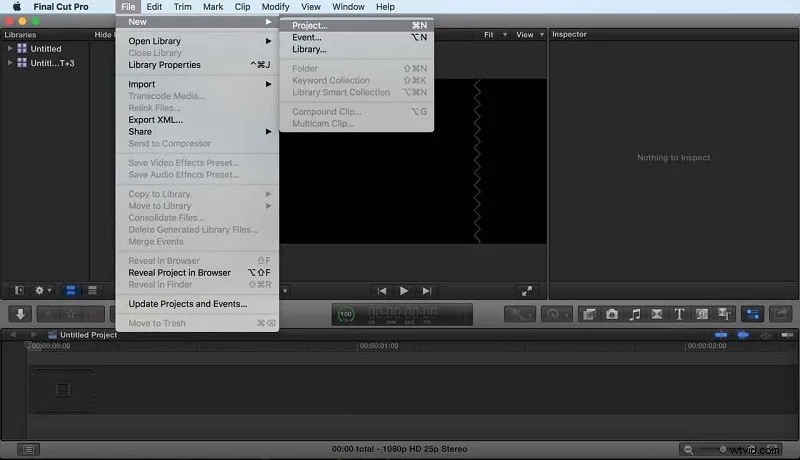This screenshot has width=800, height=460.
Task: Click timeline ruler at 00:00:01:00
Action: click(379, 346)
